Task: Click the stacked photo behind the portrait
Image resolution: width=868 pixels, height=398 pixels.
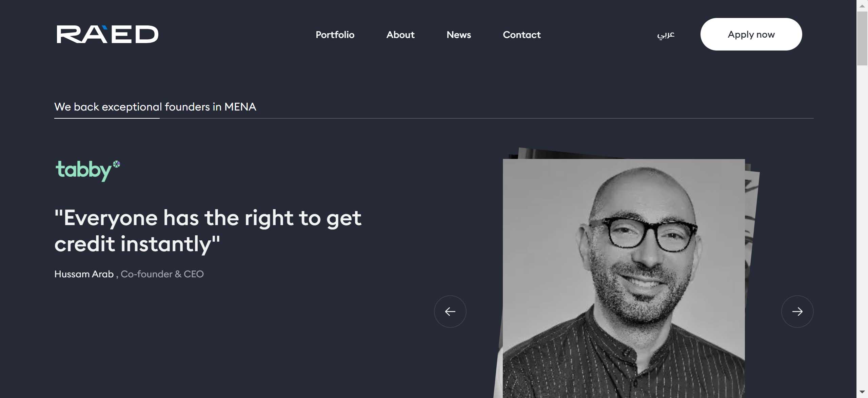Action: click(x=752, y=220)
